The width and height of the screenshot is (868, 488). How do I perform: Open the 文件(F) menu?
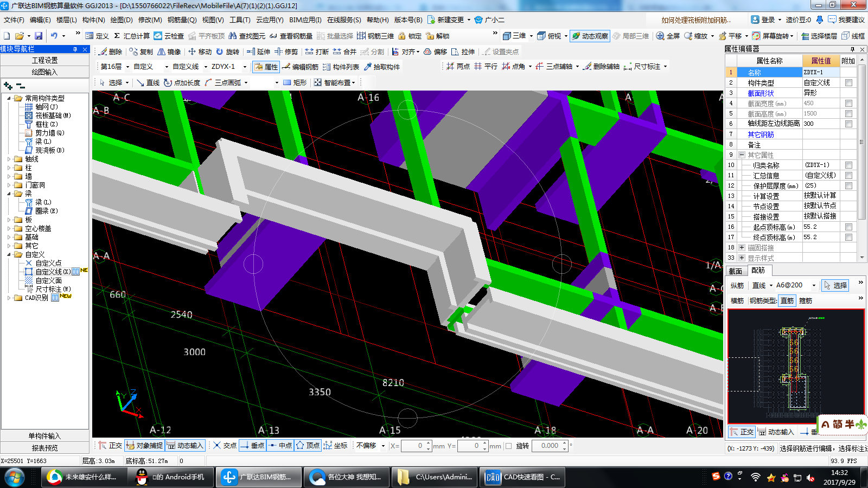(x=14, y=20)
